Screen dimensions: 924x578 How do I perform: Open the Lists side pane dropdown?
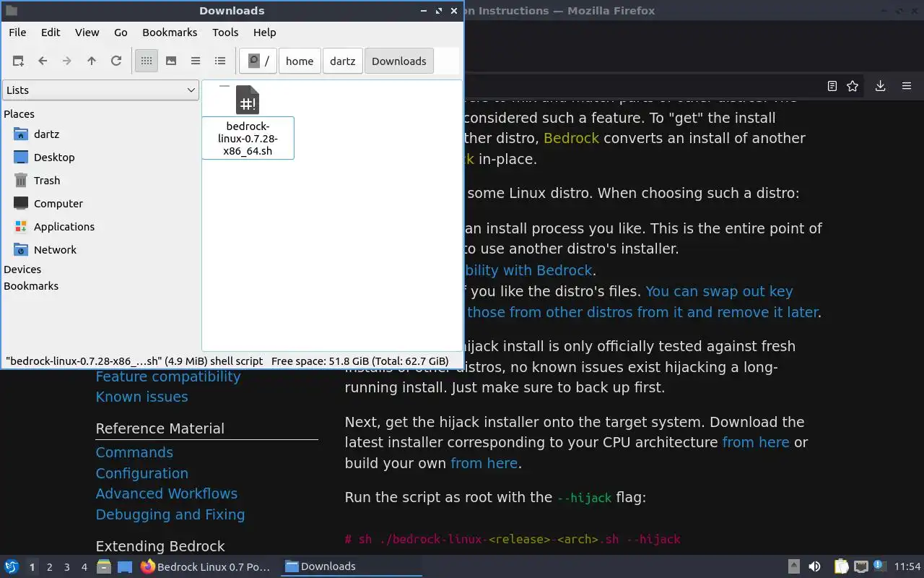(100, 90)
